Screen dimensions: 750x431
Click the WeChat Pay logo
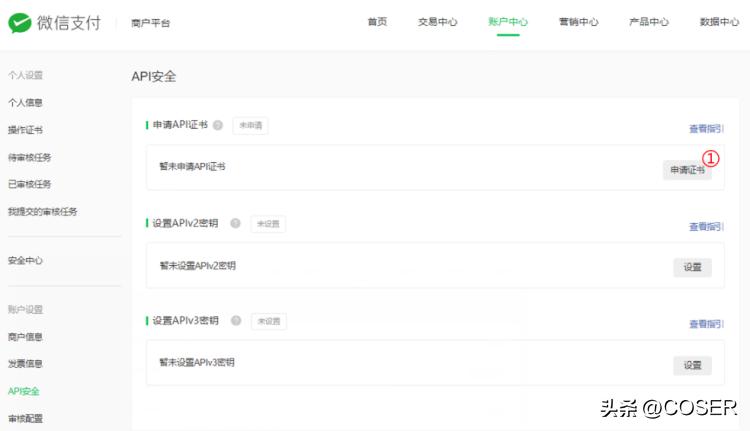pyautogui.click(x=55, y=22)
